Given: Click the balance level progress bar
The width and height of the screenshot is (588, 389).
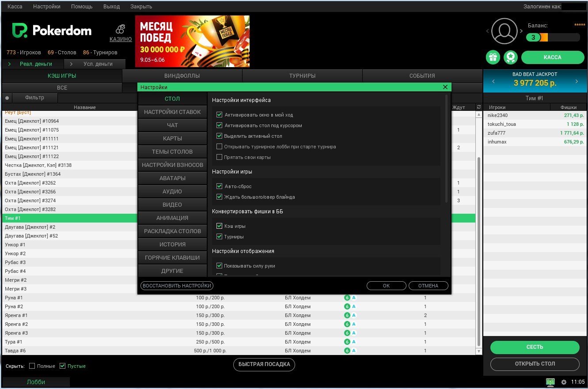Looking at the screenshot, I should tap(553, 38).
